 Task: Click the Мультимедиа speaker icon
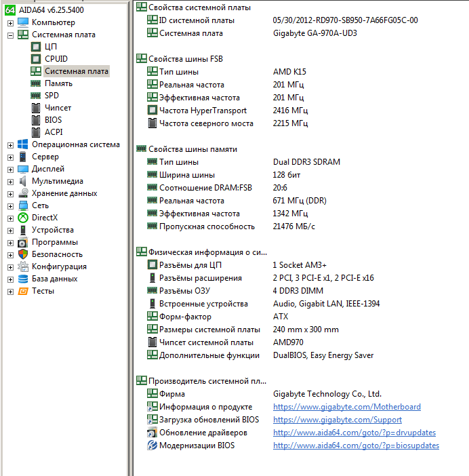(x=22, y=181)
